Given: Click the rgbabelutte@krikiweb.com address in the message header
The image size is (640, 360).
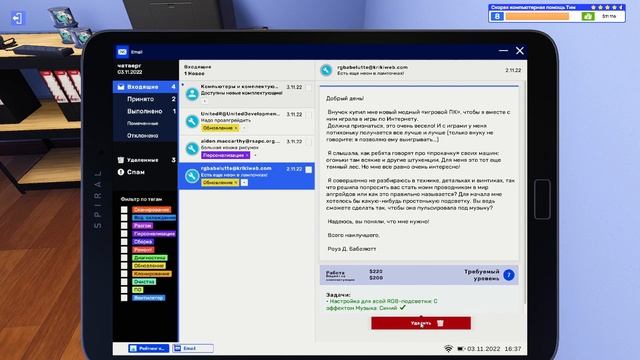Looking at the screenshot, I should [372, 67].
